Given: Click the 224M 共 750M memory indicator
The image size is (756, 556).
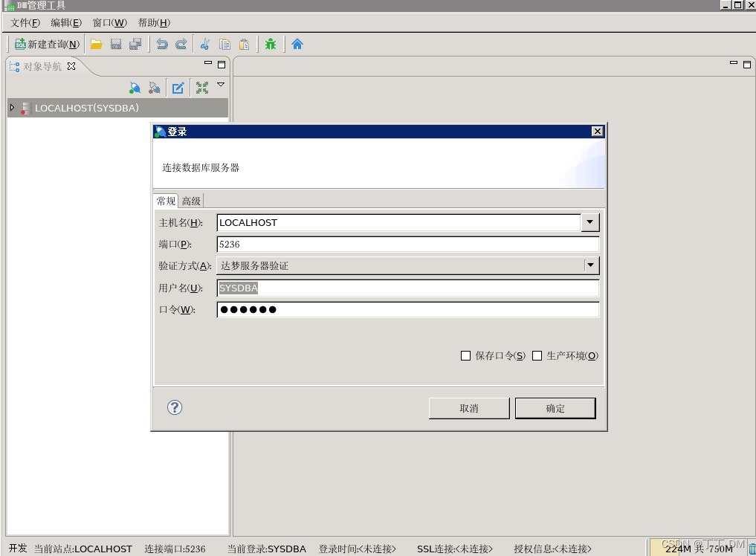Looking at the screenshot, I should point(698,549).
